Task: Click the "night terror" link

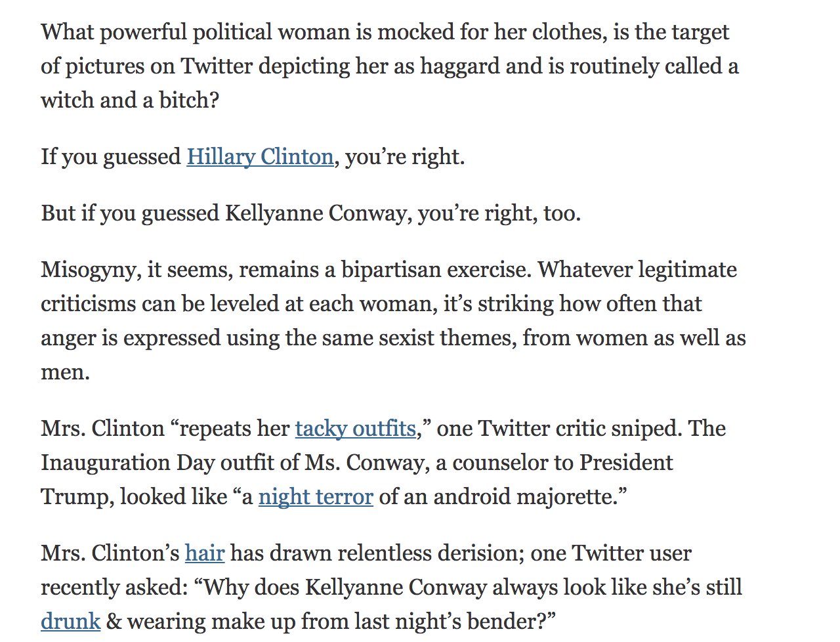Action: (x=316, y=497)
